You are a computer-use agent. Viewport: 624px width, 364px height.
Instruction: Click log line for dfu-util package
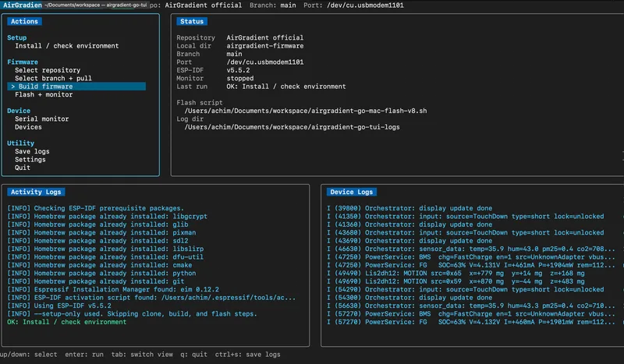[x=105, y=257]
